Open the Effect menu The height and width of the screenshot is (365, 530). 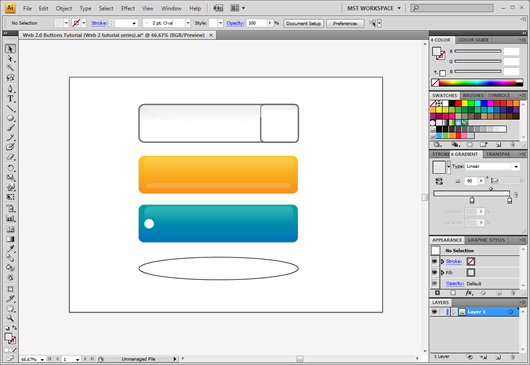point(128,8)
